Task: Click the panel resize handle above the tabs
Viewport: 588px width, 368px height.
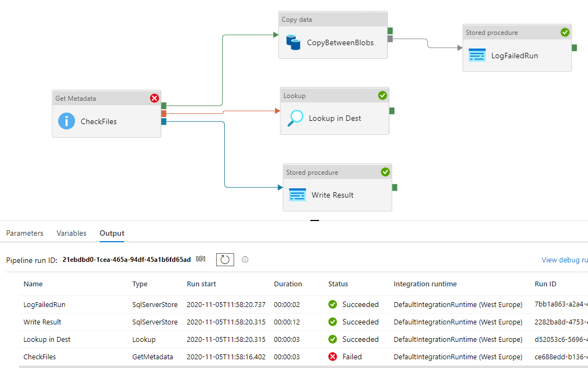Action: (x=315, y=220)
